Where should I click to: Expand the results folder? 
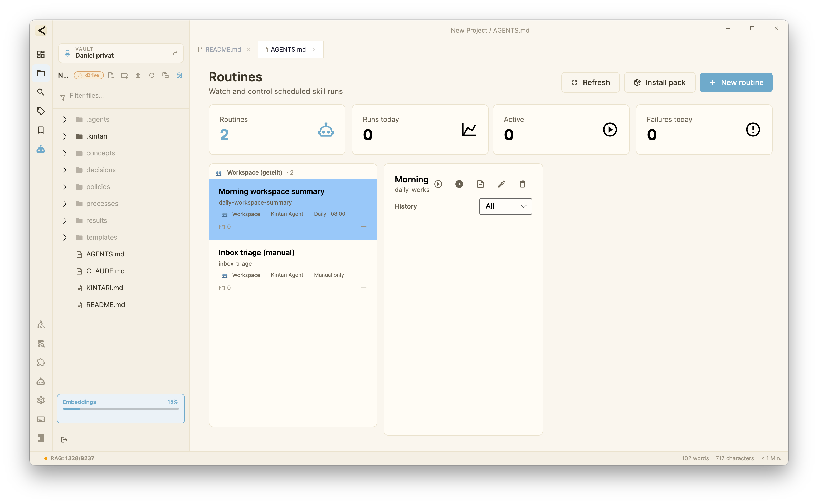pos(65,220)
